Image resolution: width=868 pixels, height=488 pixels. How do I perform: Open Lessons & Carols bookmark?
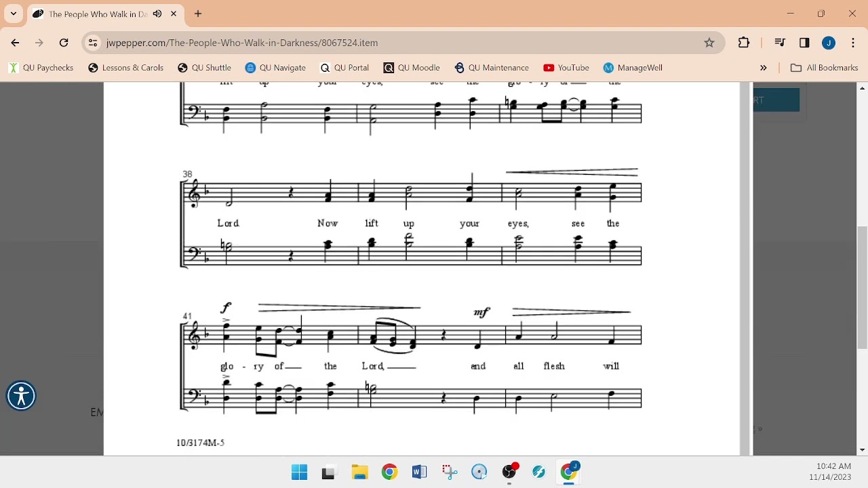(126, 68)
